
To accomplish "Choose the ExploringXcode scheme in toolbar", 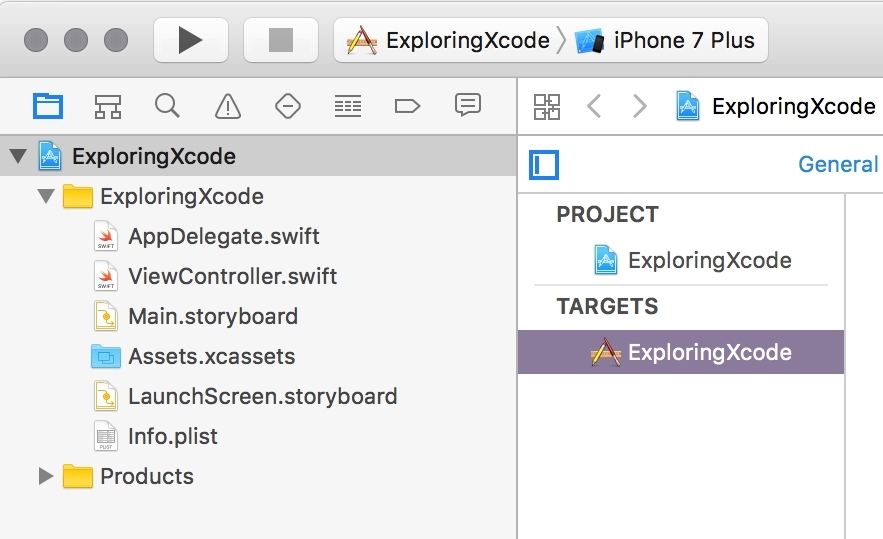I will pyautogui.click(x=448, y=41).
